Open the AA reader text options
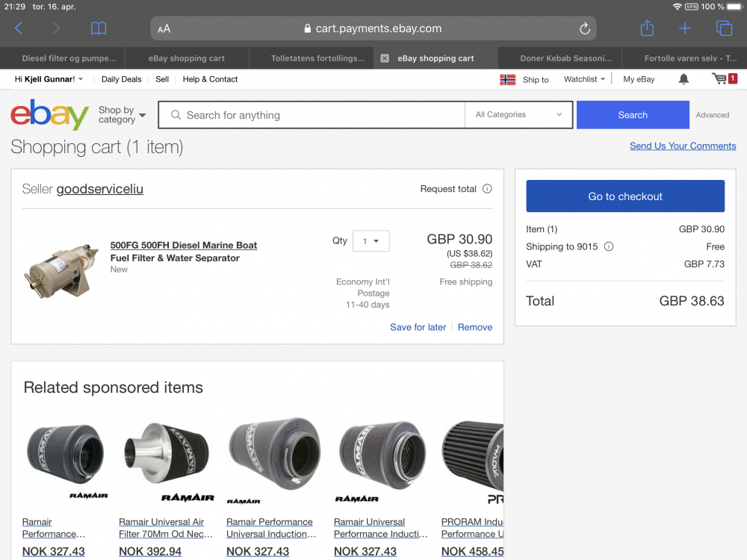Image resolution: width=747 pixels, height=560 pixels. click(x=164, y=29)
